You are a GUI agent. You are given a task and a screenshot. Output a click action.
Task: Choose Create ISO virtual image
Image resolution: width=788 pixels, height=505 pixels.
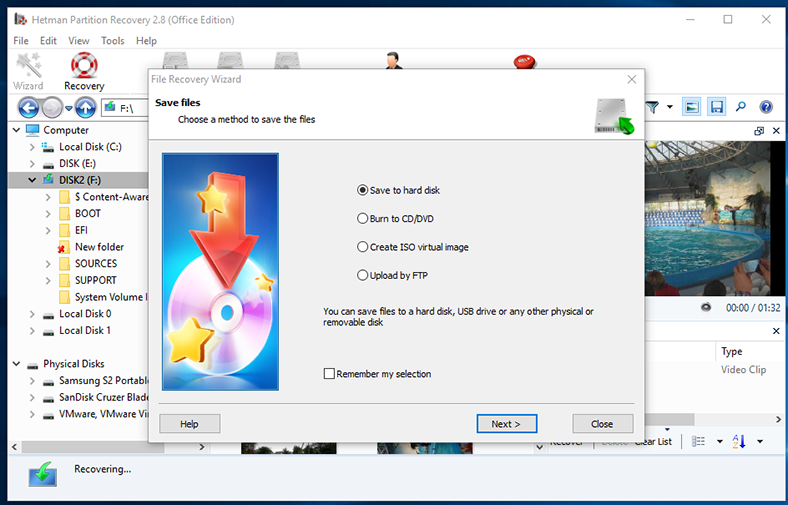(413, 247)
